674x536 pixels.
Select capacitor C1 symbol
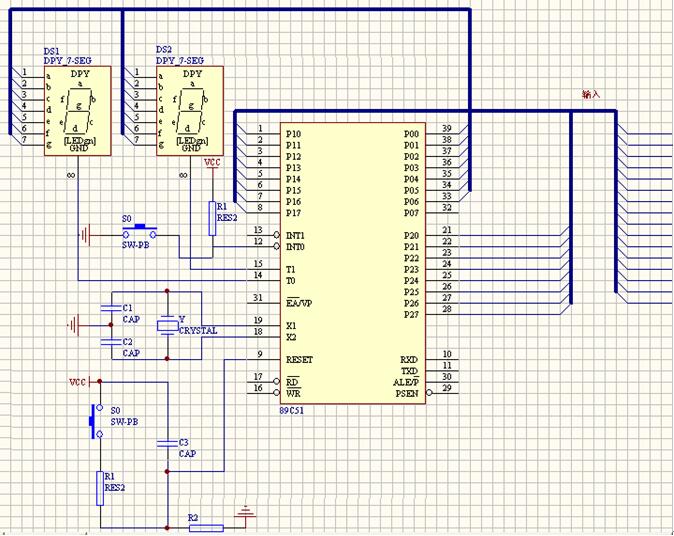pos(111,308)
